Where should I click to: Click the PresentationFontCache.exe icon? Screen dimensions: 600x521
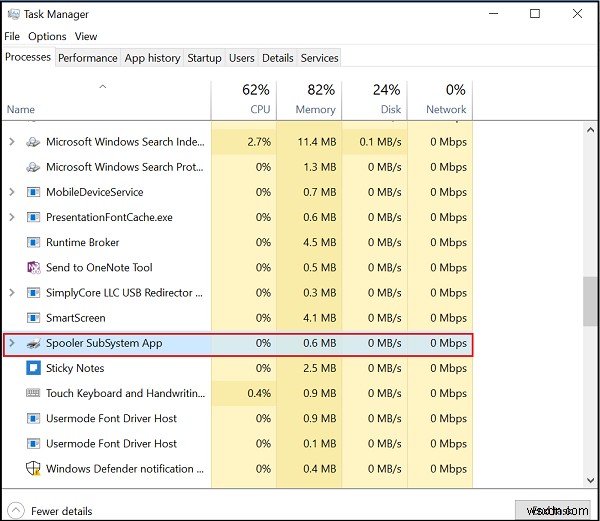33,217
